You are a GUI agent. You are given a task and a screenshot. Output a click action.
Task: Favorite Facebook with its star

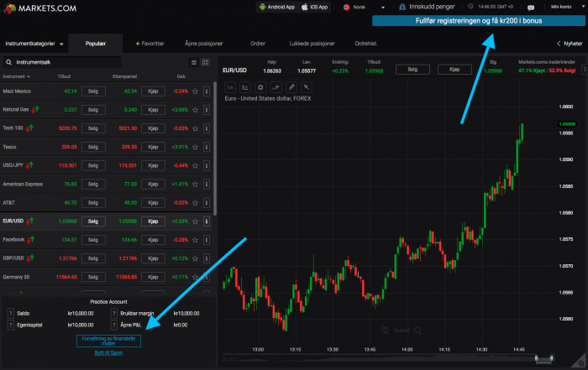pyautogui.click(x=196, y=240)
